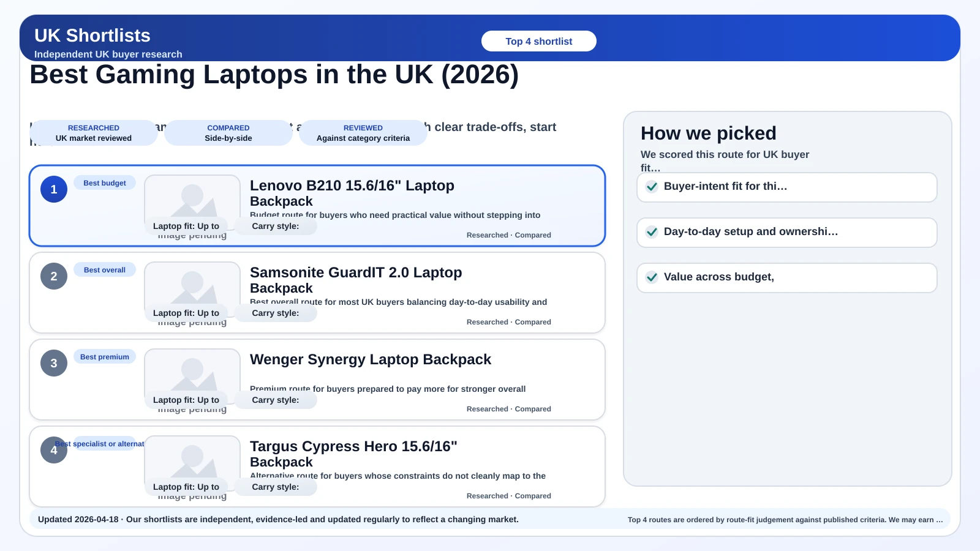The image size is (980, 551).
Task: Click check icon beside Day-to-day setup
Action: [652, 232]
